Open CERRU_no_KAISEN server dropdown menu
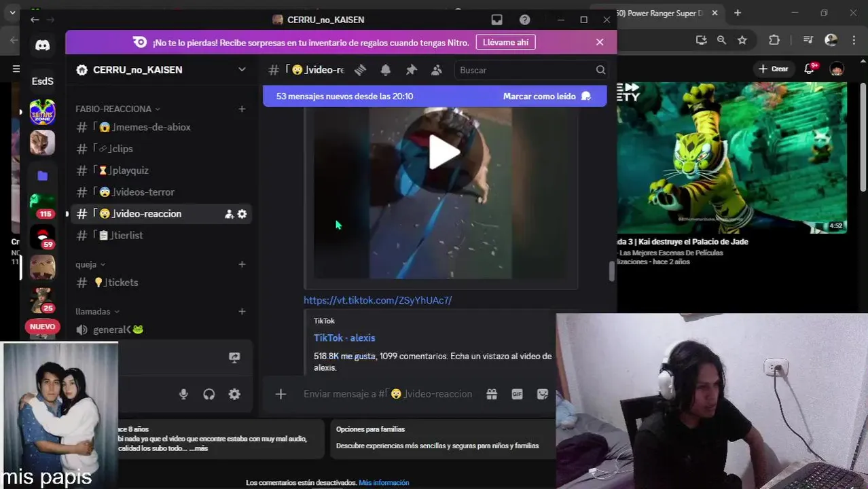This screenshot has width=868, height=489. (242, 69)
